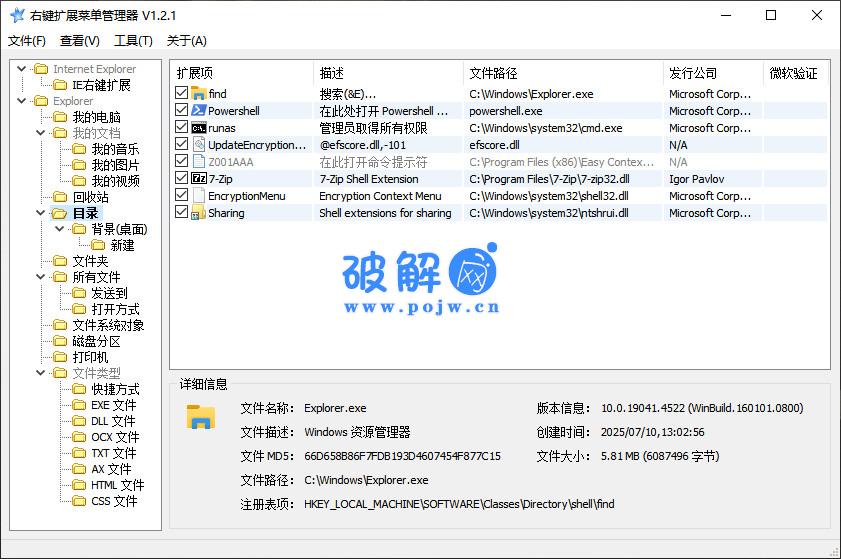The width and height of the screenshot is (841, 559).
Task: Collapse the Internet Explorer tree node
Action: [x=21, y=69]
